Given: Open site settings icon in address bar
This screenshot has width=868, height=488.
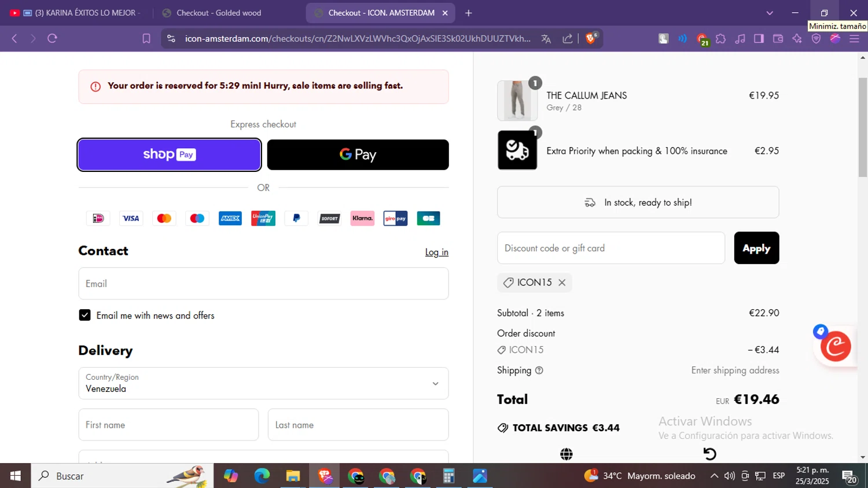Looking at the screenshot, I should point(171,39).
